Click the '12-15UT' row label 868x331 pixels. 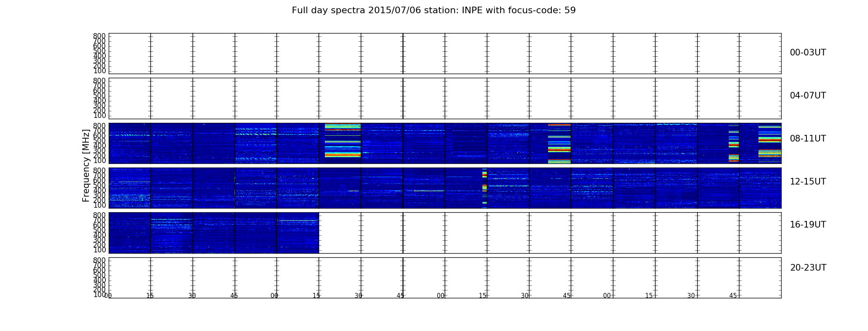pyautogui.click(x=808, y=182)
